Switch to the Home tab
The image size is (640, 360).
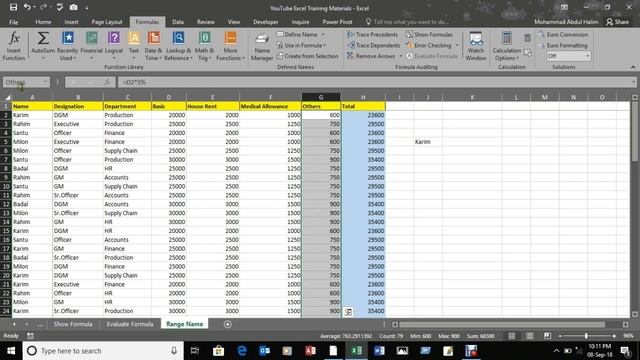pyautogui.click(x=43, y=22)
